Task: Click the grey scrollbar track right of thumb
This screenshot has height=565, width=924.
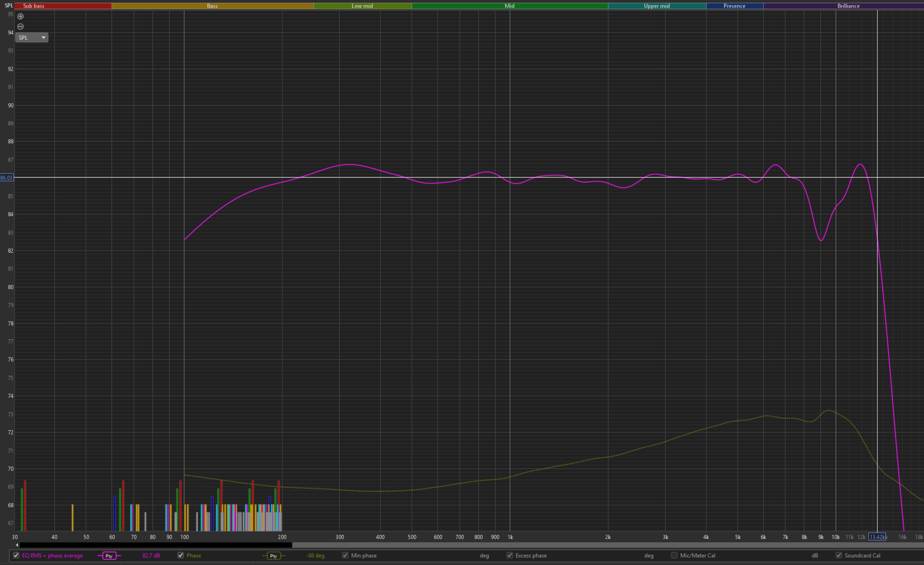Action: point(607,545)
